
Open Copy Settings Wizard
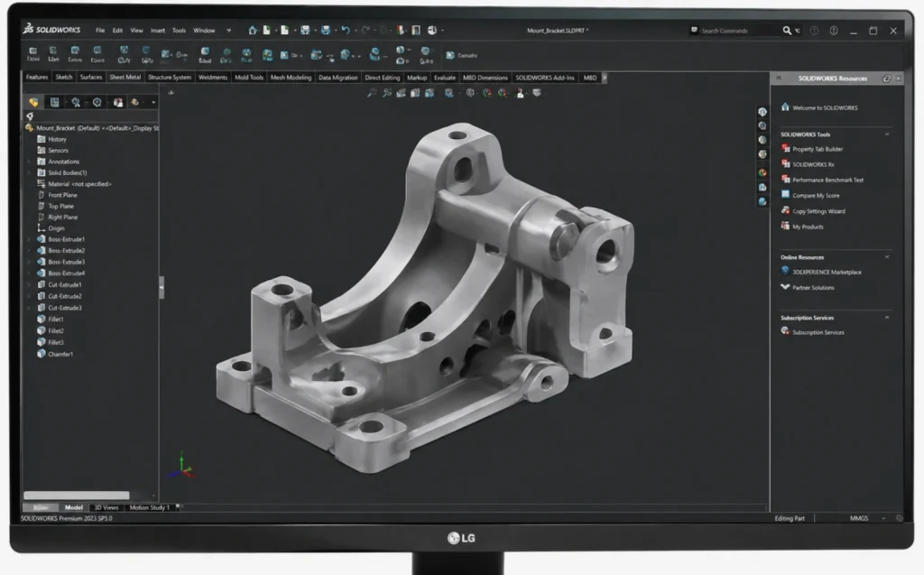point(818,211)
